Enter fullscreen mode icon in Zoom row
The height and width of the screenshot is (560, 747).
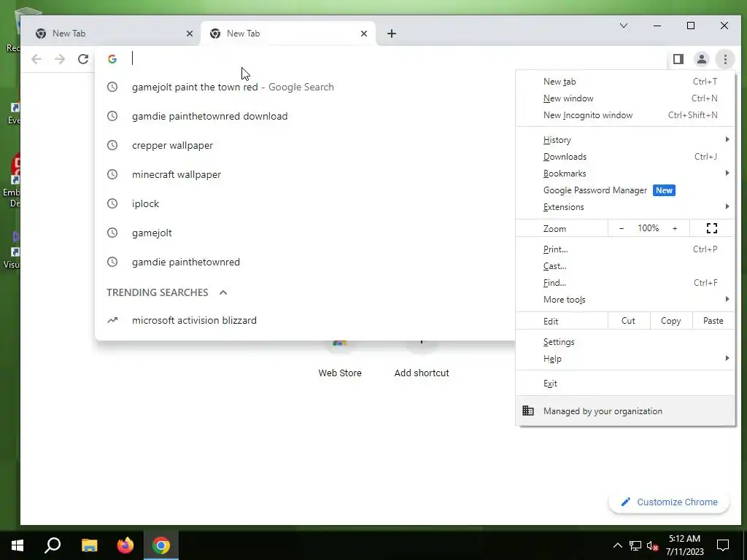tap(712, 228)
